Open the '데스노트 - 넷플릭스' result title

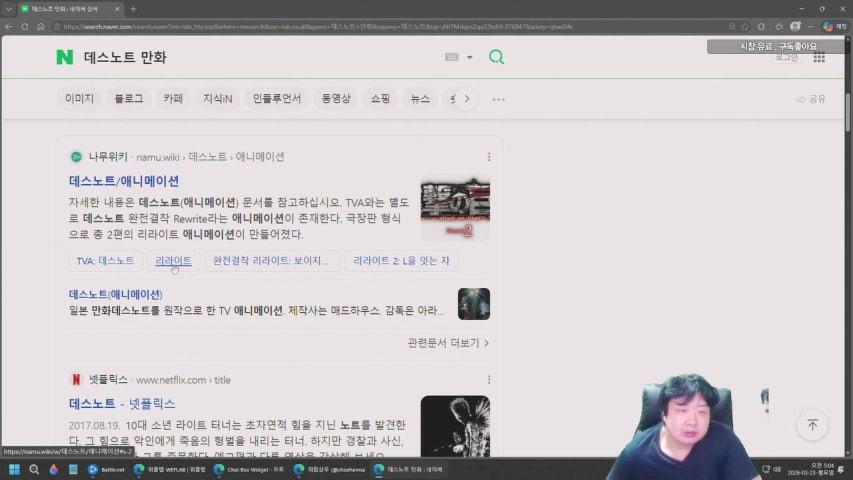point(122,403)
